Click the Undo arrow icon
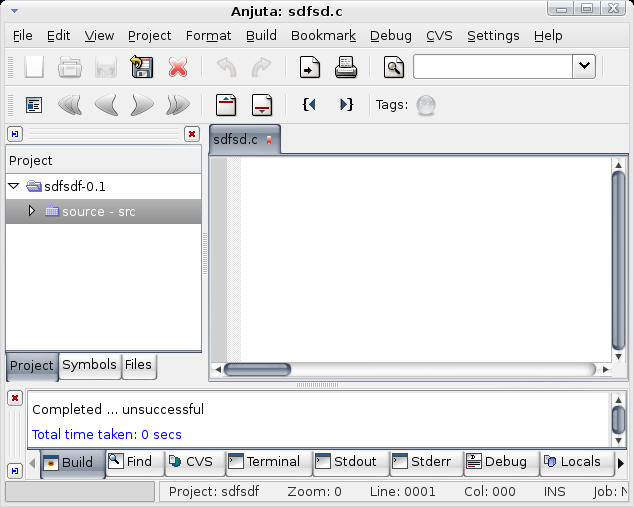Screen dimensions: 634x507 click(x=226, y=67)
